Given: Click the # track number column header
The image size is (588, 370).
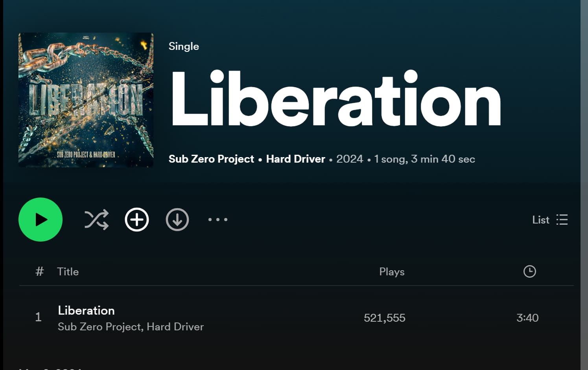Looking at the screenshot, I should [x=39, y=271].
